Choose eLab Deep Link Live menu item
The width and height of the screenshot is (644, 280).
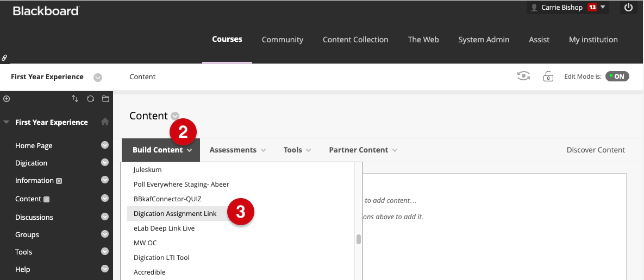164,228
